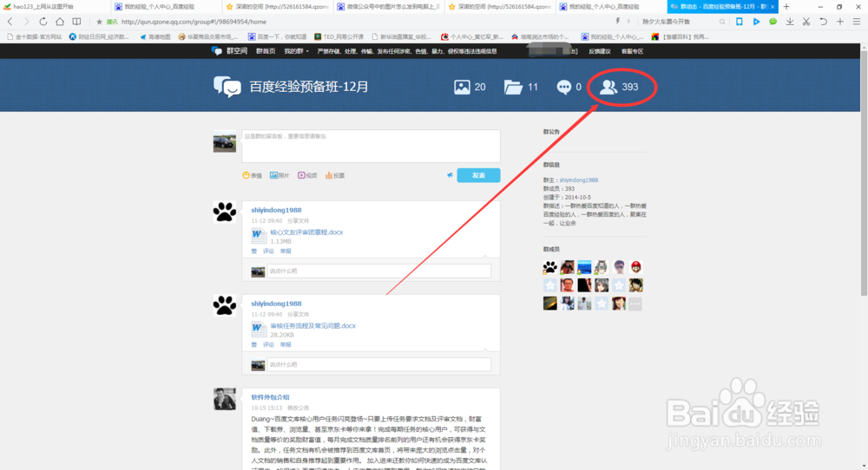Open the group photos icon showing 20
Screen dimensions: 868x470
point(463,87)
